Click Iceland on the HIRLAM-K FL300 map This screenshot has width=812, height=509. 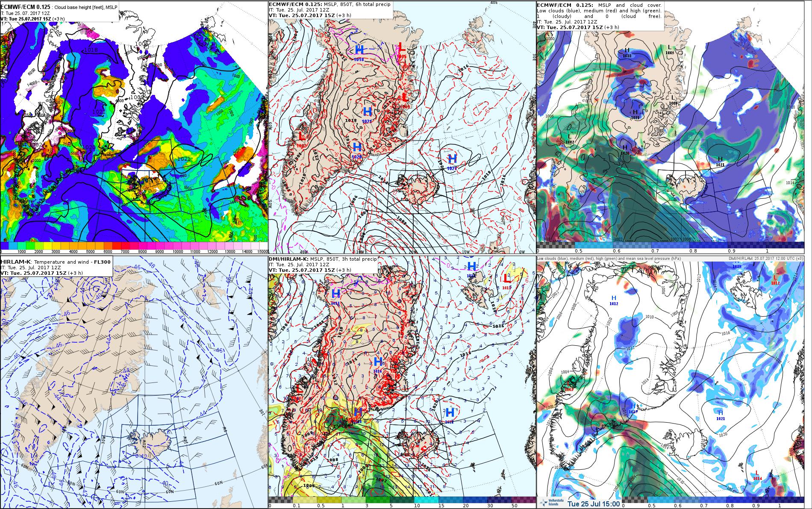point(152,443)
